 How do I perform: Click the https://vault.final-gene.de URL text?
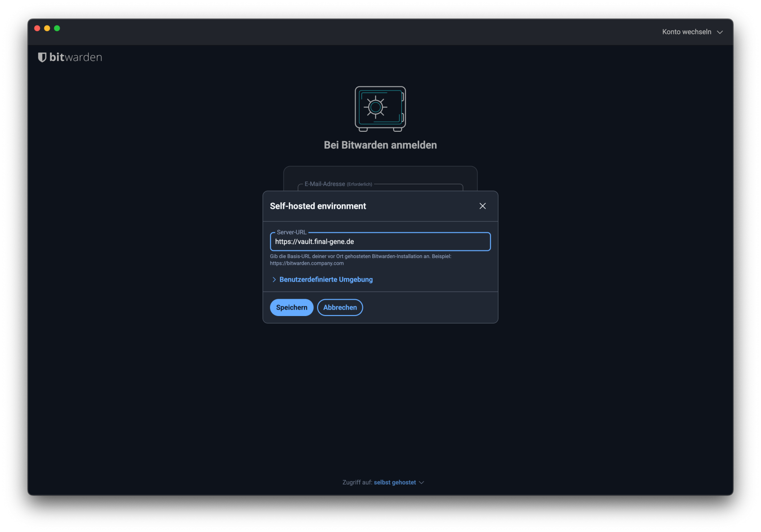coord(314,241)
